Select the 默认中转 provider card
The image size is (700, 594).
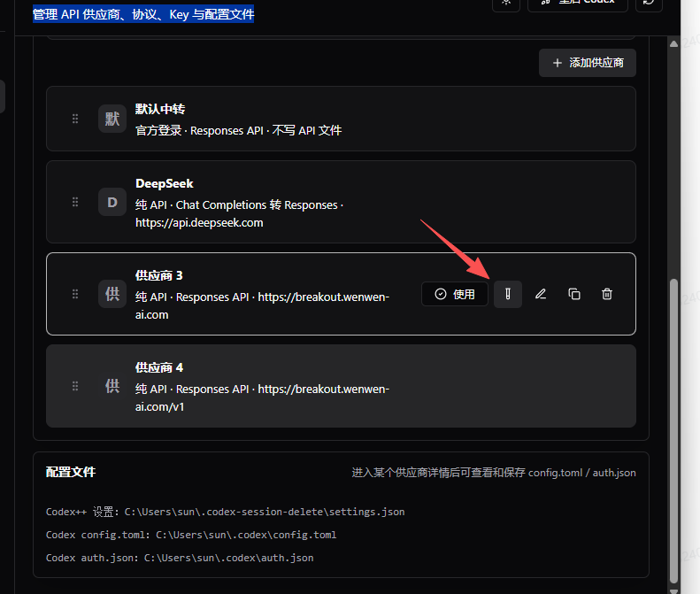pos(341,119)
